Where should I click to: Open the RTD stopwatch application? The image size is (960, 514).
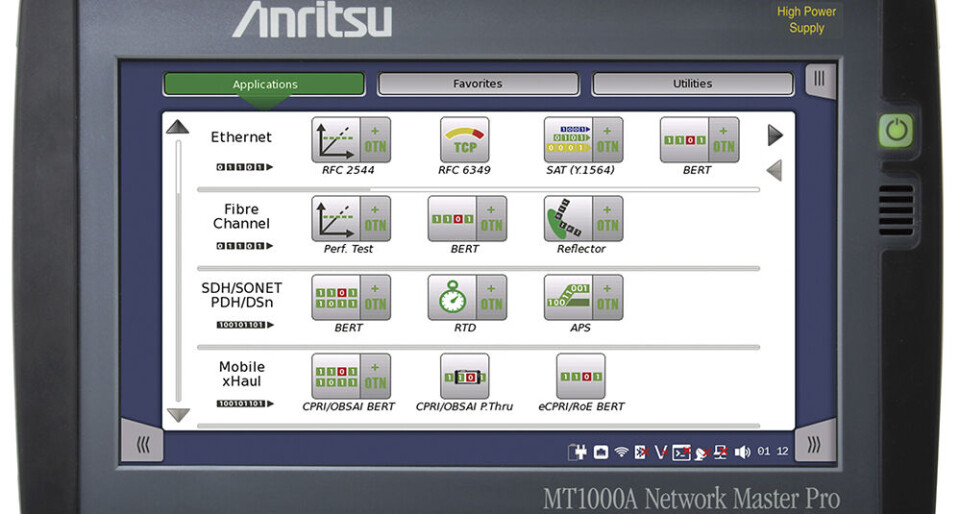tap(452, 297)
